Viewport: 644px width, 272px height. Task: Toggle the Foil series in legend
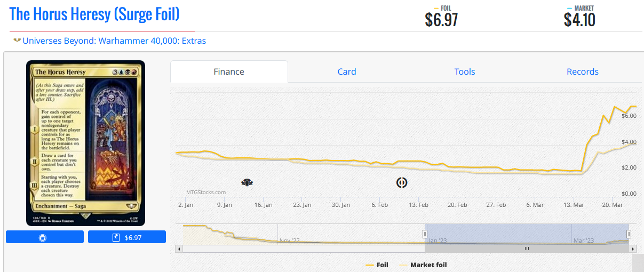tap(377, 265)
